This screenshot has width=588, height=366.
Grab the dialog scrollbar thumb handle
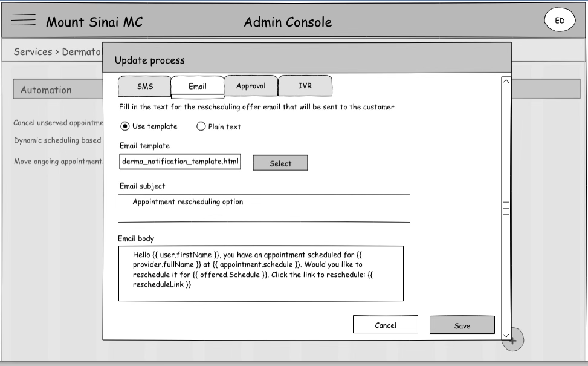pos(505,208)
